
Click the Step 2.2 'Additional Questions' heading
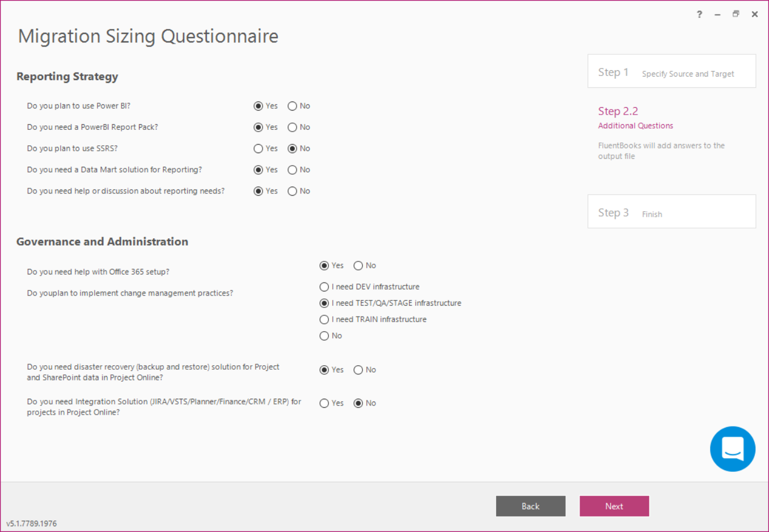point(635,125)
